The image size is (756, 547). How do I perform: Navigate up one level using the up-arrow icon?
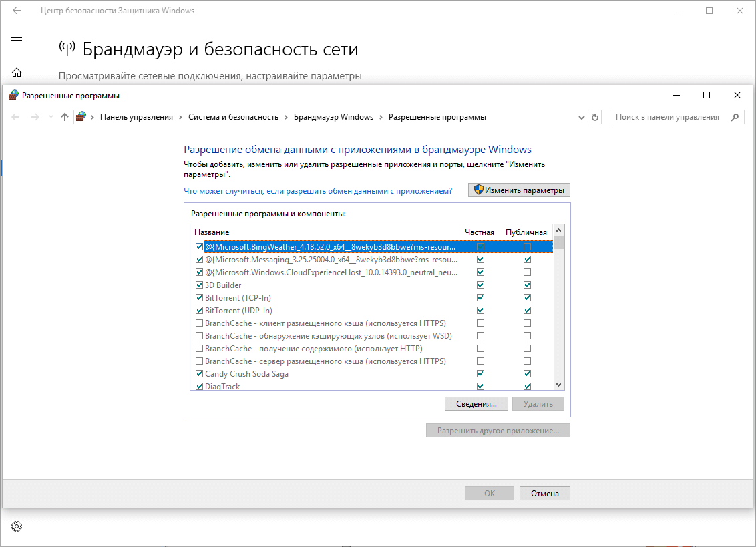64,116
